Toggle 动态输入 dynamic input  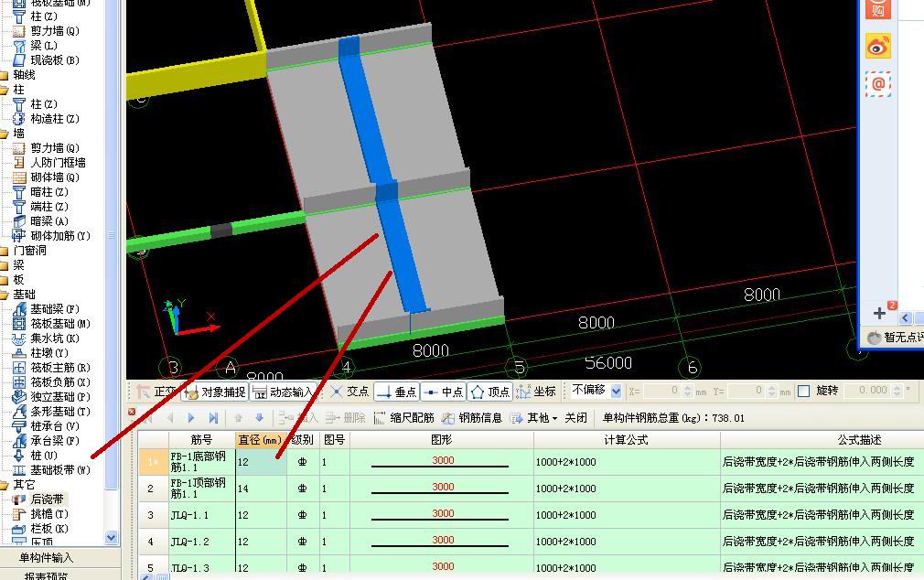283,392
